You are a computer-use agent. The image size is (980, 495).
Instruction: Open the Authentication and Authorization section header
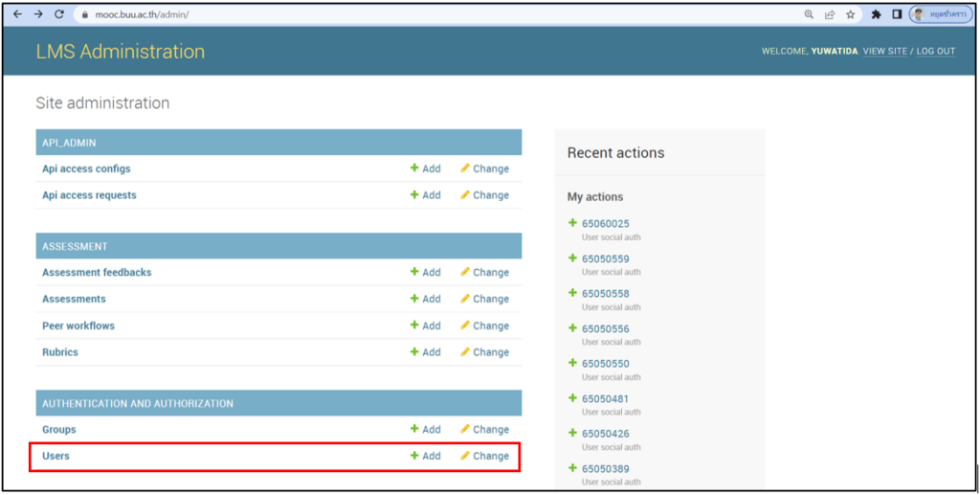pos(138,403)
